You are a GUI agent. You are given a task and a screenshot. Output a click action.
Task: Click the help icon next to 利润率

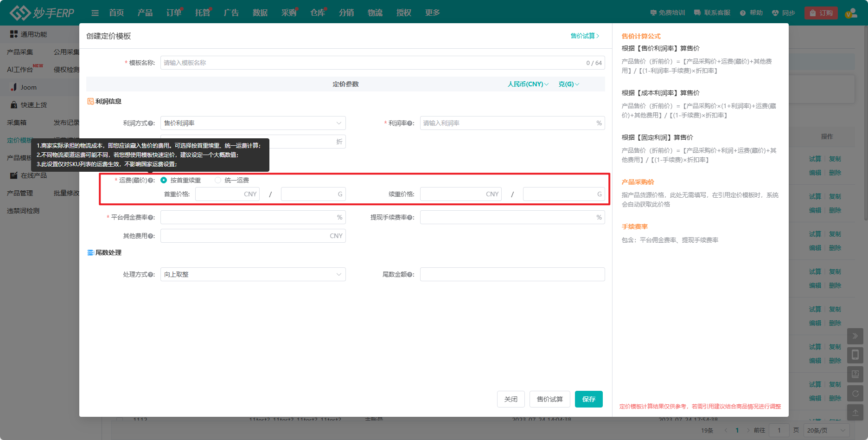[410, 123]
